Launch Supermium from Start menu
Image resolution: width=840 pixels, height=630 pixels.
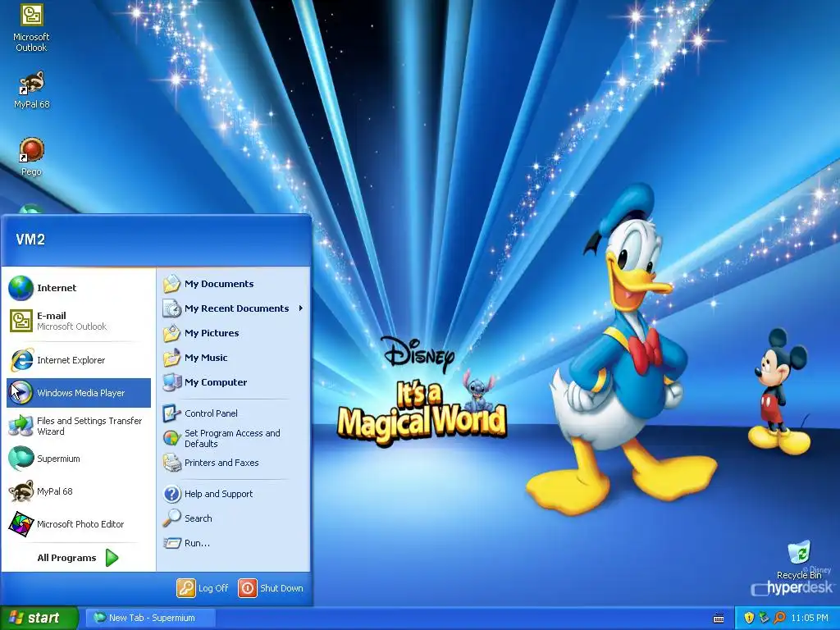[79, 459]
